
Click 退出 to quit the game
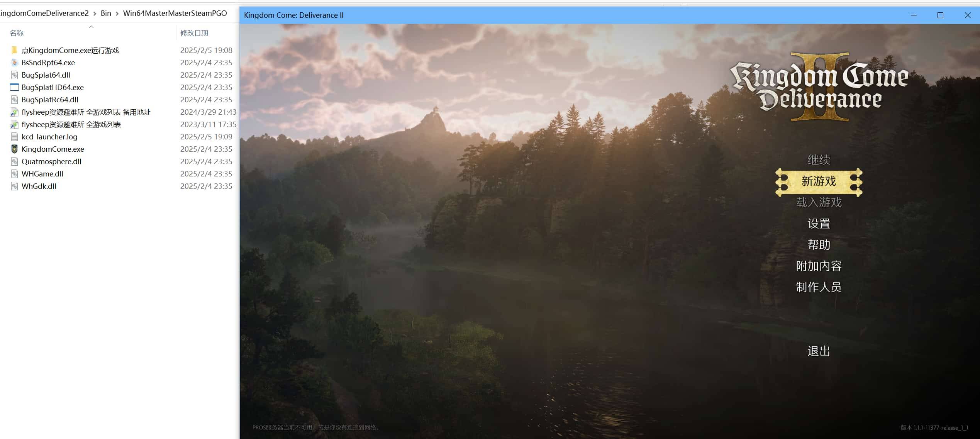coord(819,351)
